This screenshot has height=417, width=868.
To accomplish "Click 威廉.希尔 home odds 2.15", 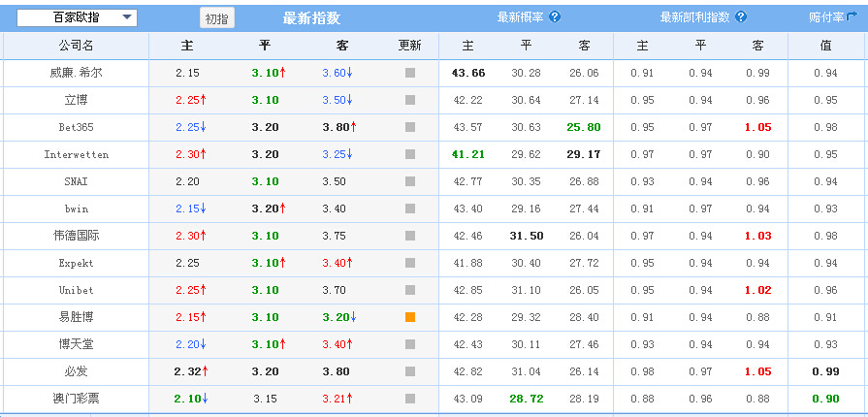I will point(187,73).
